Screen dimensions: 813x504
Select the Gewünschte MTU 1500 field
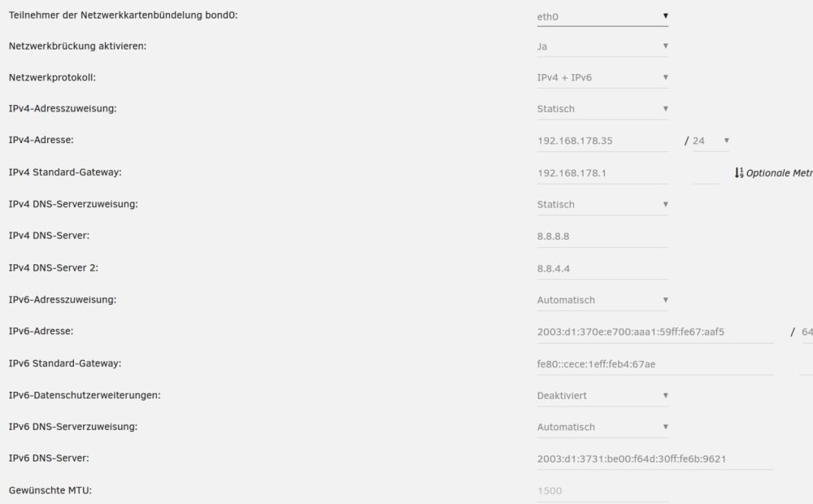(x=602, y=491)
